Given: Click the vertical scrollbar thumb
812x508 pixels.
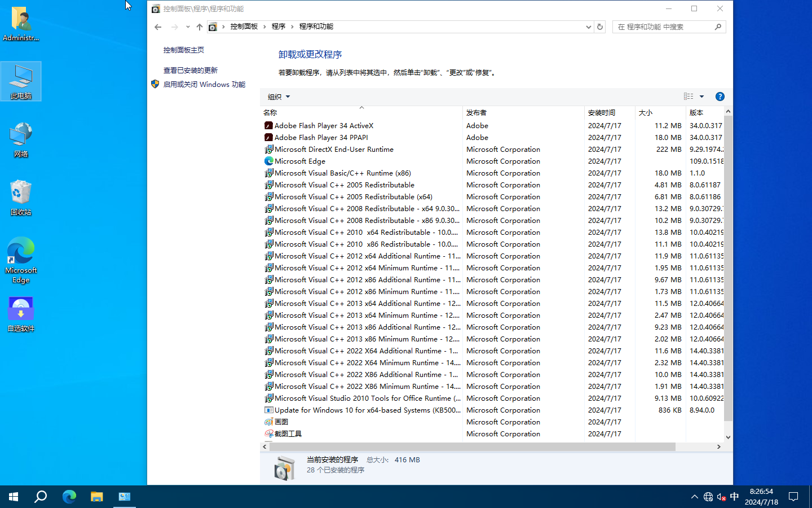Looking at the screenshot, I should click(x=728, y=269).
